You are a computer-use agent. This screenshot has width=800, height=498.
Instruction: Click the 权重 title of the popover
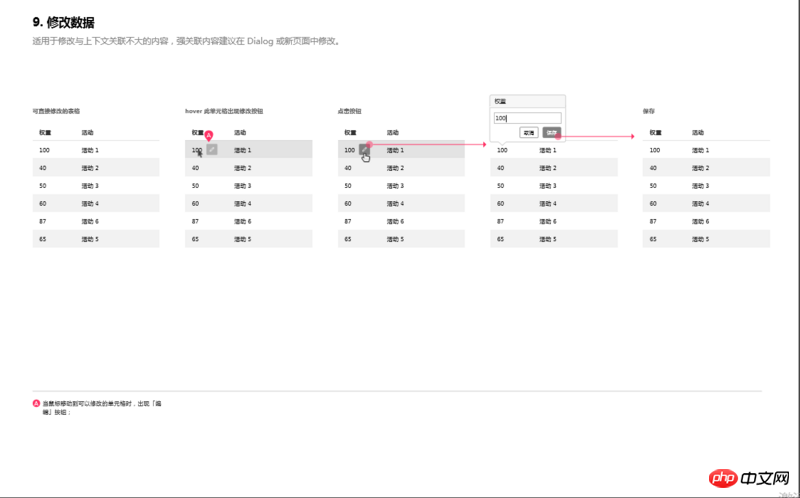pos(501,102)
